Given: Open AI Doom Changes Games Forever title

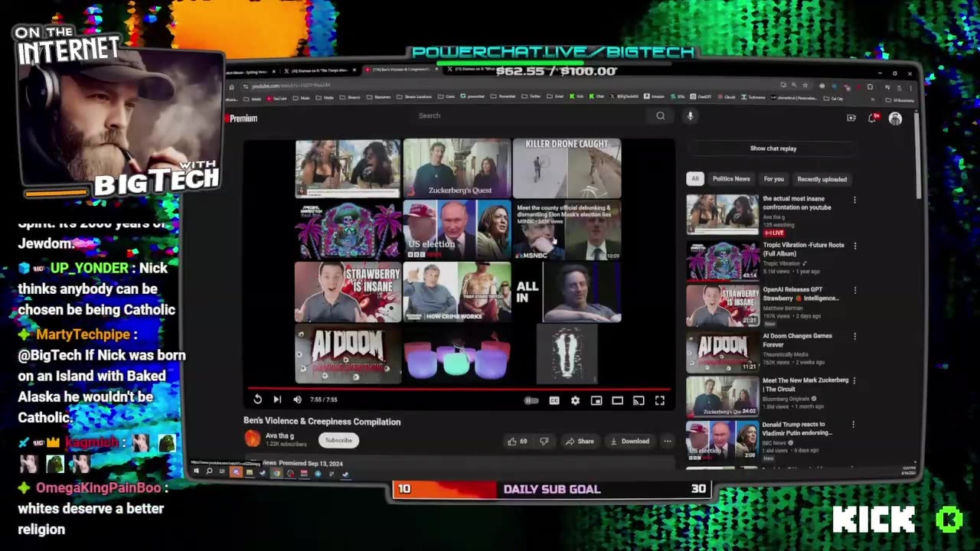Looking at the screenshot, I should pyautogui.click(x=797, y=340).
